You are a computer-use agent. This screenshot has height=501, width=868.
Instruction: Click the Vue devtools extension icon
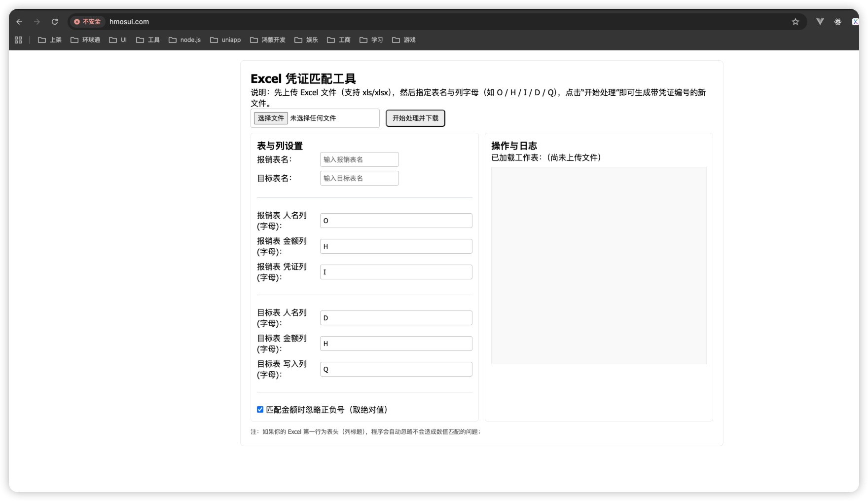(820, 22)
